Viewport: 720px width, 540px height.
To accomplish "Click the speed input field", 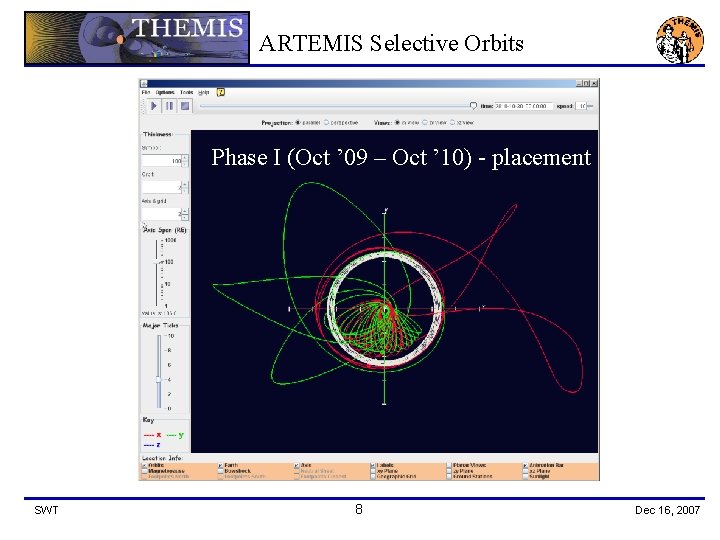I will [581, 106].
